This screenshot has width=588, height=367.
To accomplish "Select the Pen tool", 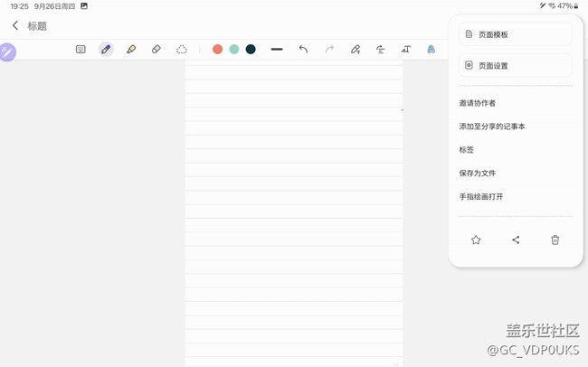I will click(106, 50).
